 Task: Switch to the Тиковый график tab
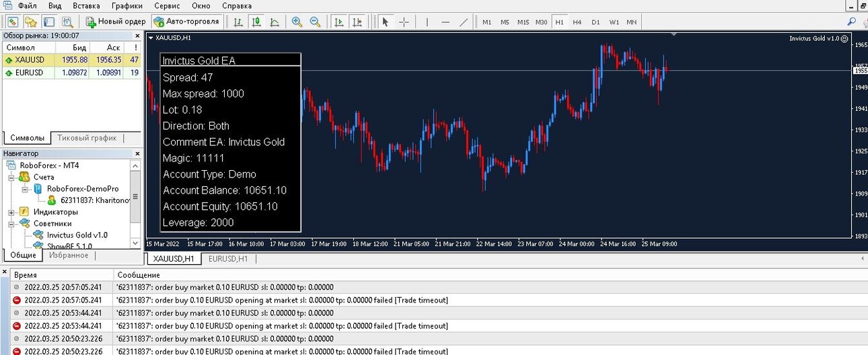tap(87, 138)
